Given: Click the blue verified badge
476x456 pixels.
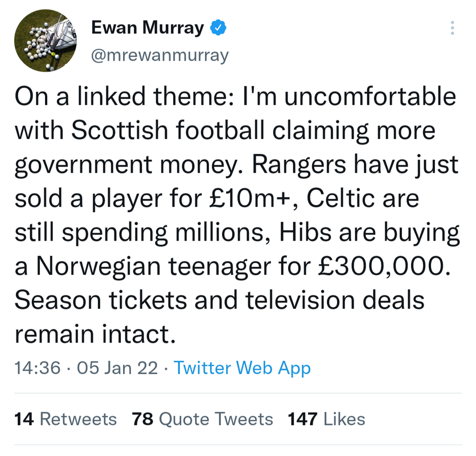Looking at the screenshot, I should coord(218,28).
